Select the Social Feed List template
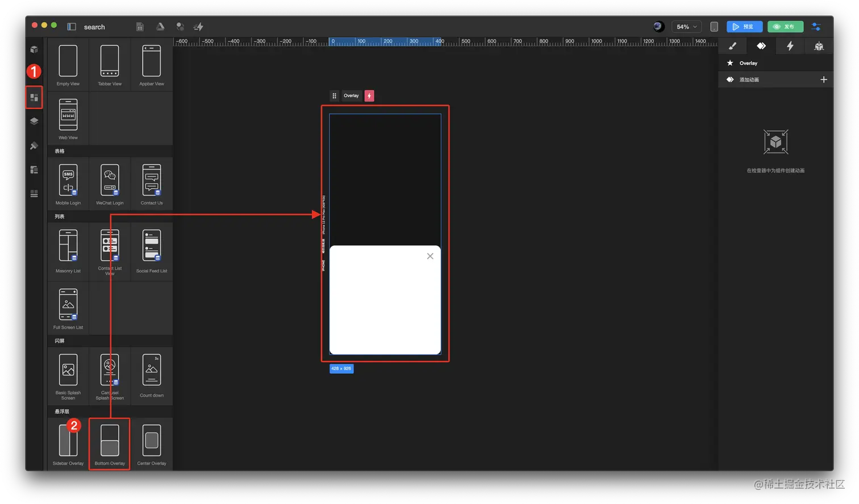The height and width of the screenshot is (504, 859). click(x=152, y=250)
